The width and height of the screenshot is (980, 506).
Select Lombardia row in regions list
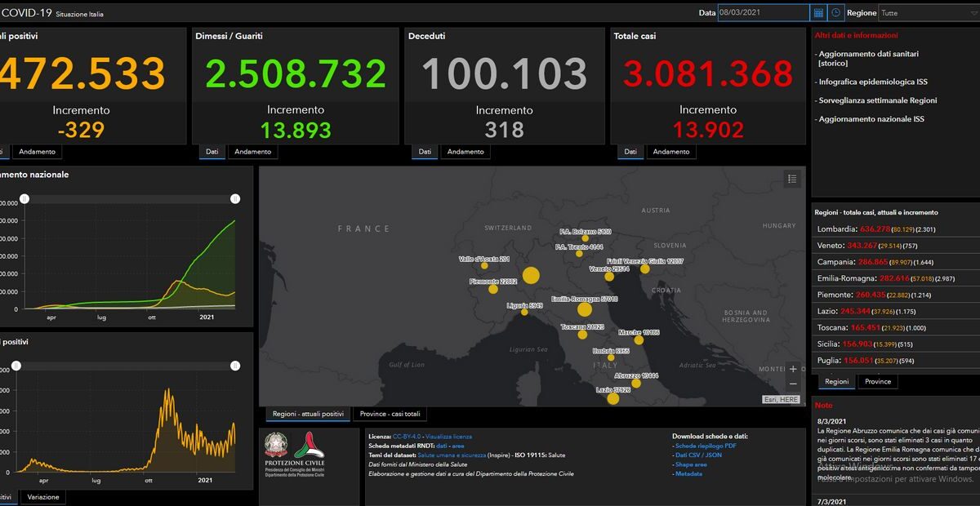[x=897, y=229]
